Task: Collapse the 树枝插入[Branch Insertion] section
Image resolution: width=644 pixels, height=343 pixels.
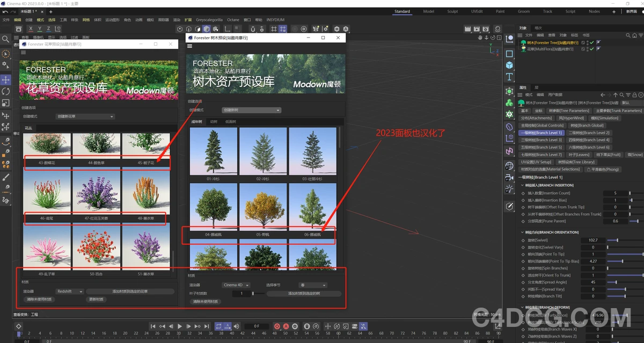Action: coord(522,185)
